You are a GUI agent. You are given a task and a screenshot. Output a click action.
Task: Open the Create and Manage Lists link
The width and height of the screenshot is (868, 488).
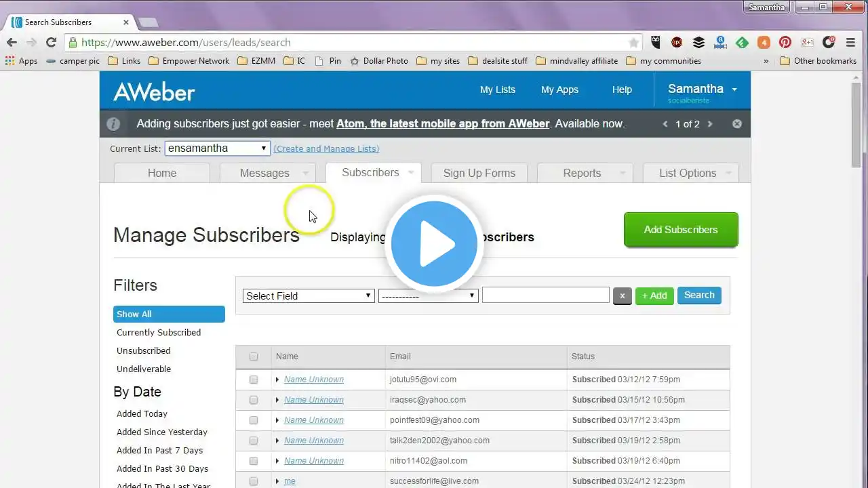(x=326, y=148)
